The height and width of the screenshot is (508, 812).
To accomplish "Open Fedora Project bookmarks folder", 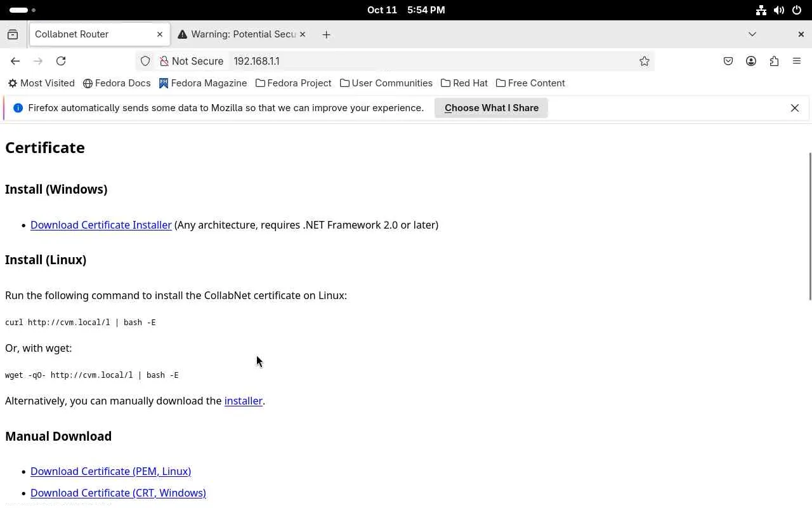I will (293, 83).
